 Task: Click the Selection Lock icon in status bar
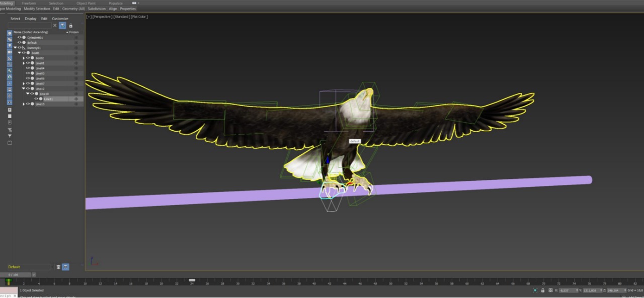click(x=542, y=290)
